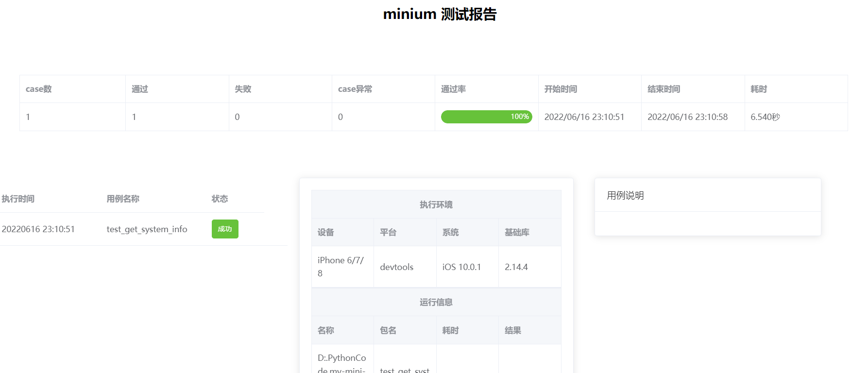The height and width of the screenshot is (373, 868).
Task: Click the 状态 column header
Action: point(220,199)
